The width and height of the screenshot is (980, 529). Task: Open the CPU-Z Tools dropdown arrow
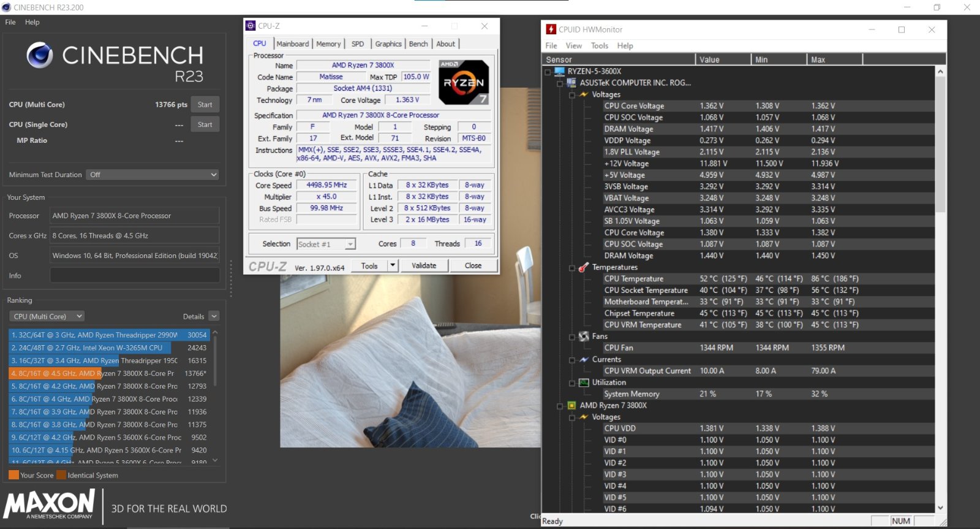tap(393, 265)
